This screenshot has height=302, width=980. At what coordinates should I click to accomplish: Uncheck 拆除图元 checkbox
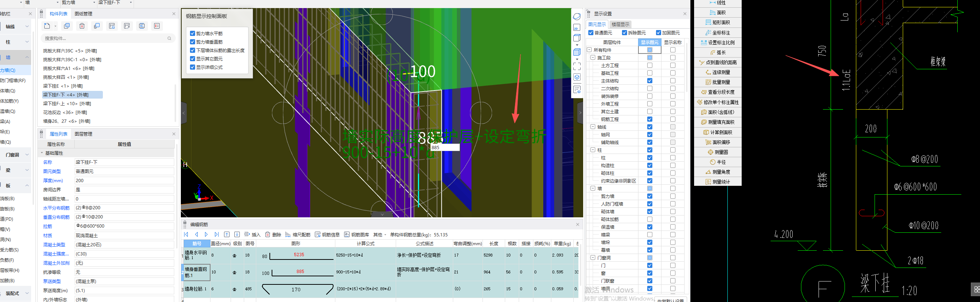pyautogui.click(x=624, y=33)
